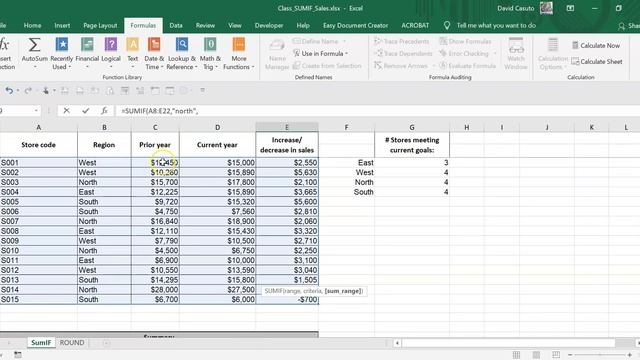Open the Home tab

click(32, 25)
